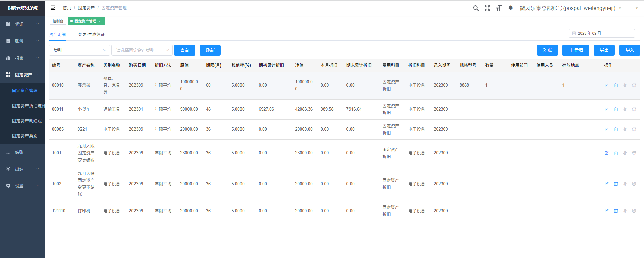Expand 凭证 sidebar menu
The height and width of the screenshot is (258, 644).
click(22, 24)
